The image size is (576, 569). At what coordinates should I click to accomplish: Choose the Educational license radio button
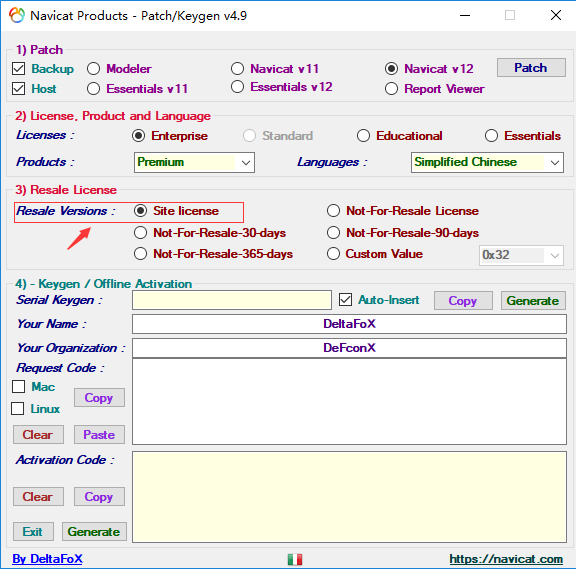pos(363,136)
